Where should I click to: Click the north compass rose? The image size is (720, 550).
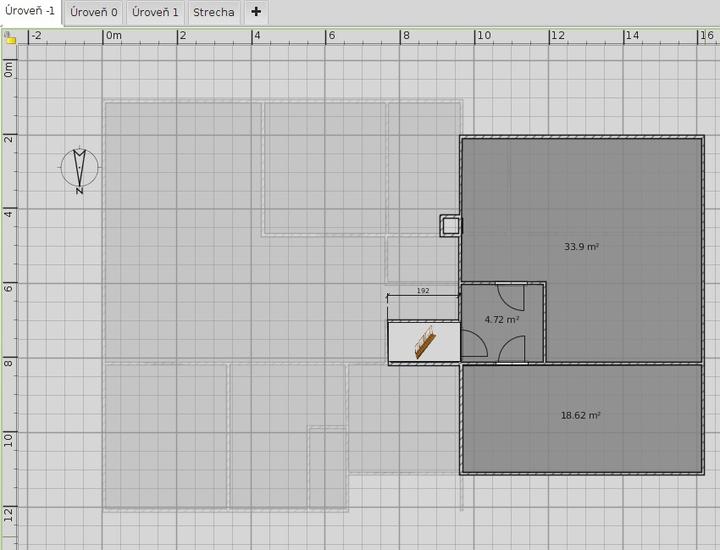(79, 169)
